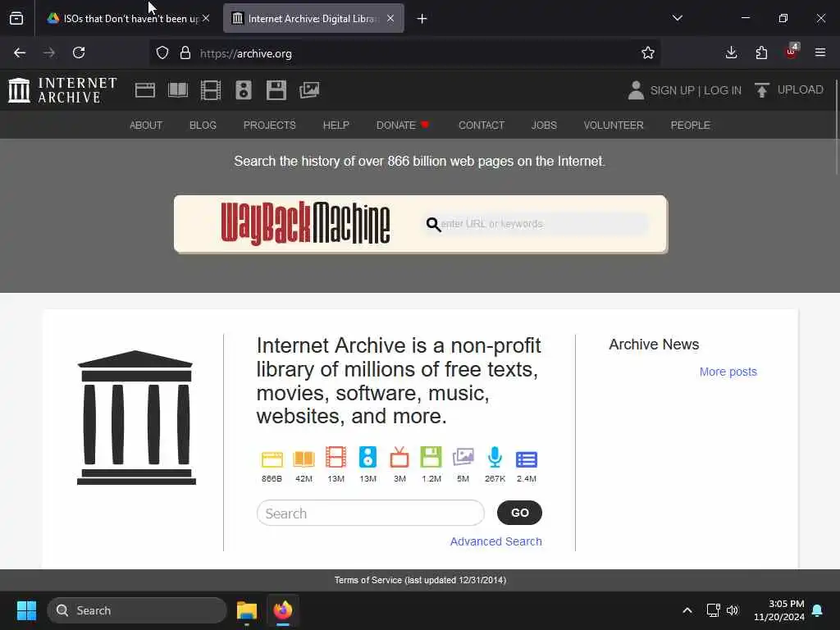Open the Advanced Search link
The image size is (840, 630).
pyautogui.click(x=495, y=541)
